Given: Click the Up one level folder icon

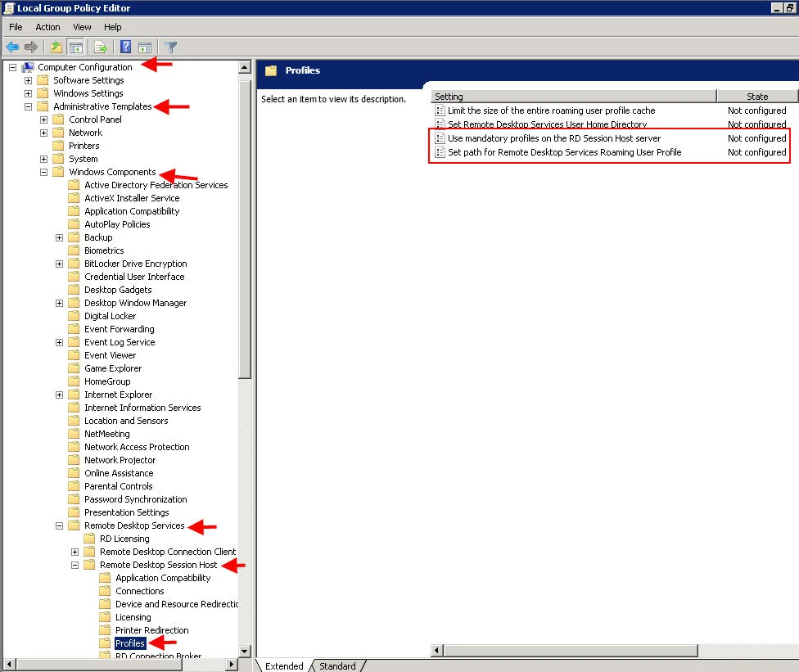Looking at the screenshot, I should tap(56, 47).
